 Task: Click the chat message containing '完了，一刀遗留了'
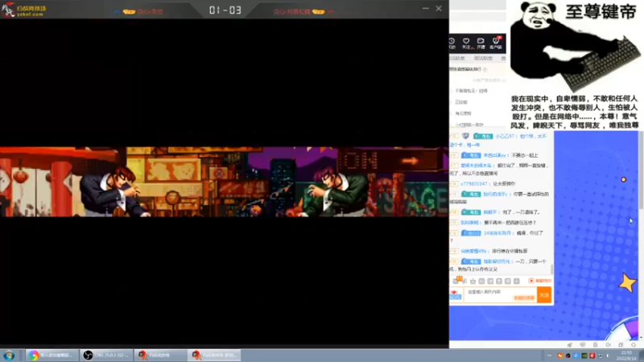[x=521, y=212]
